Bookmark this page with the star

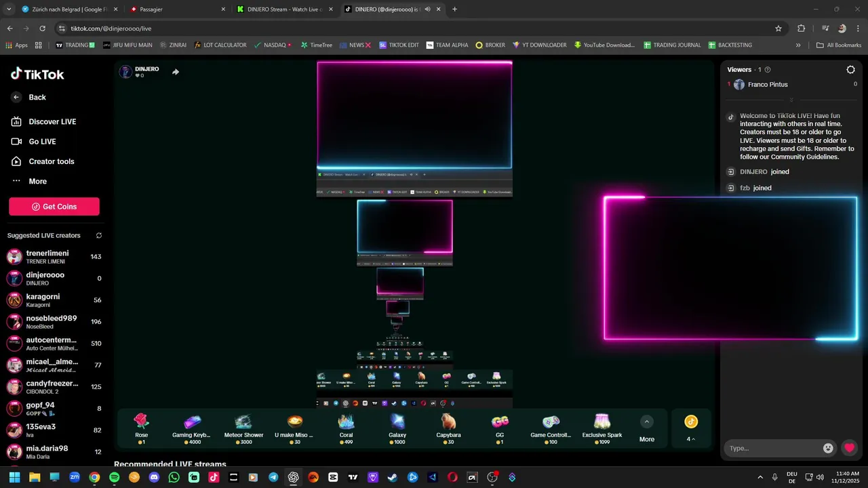tap(778, 28)
